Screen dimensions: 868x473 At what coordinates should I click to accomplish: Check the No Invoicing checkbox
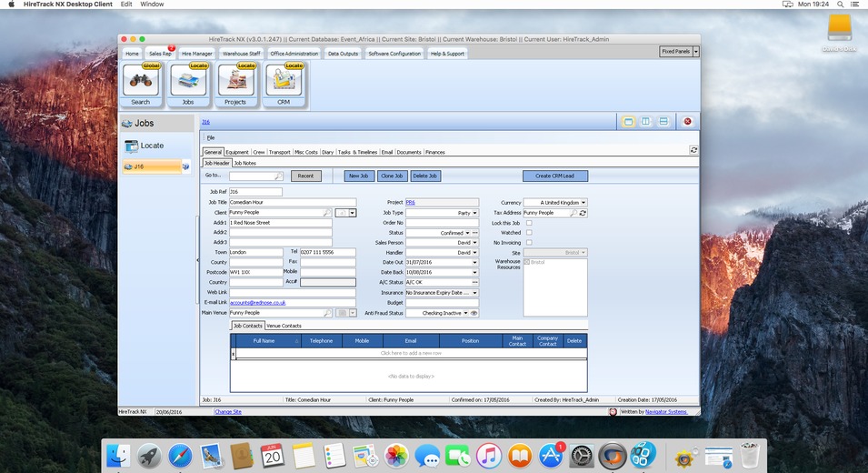[x=529, y=243]
